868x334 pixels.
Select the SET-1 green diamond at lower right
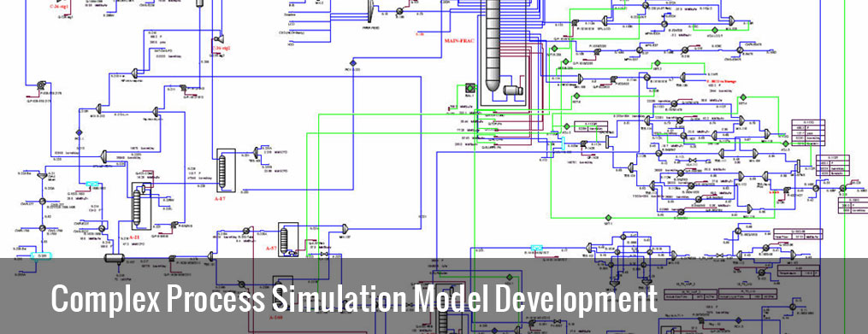(608, 217)
